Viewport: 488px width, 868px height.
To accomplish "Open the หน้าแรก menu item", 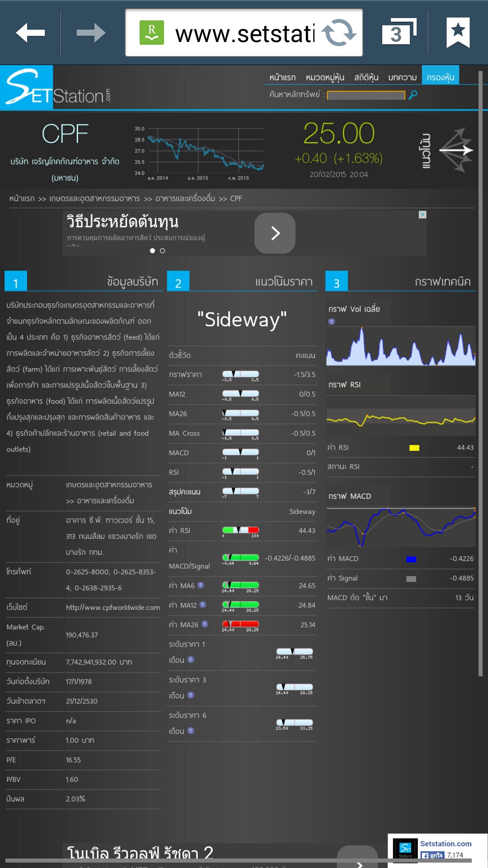I will pos(282,77).
